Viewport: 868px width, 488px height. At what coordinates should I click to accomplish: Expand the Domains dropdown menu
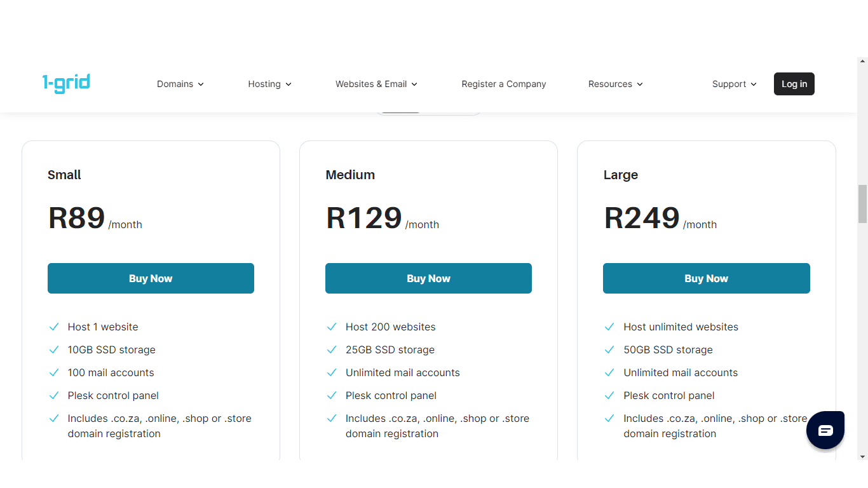pos(180,84)
